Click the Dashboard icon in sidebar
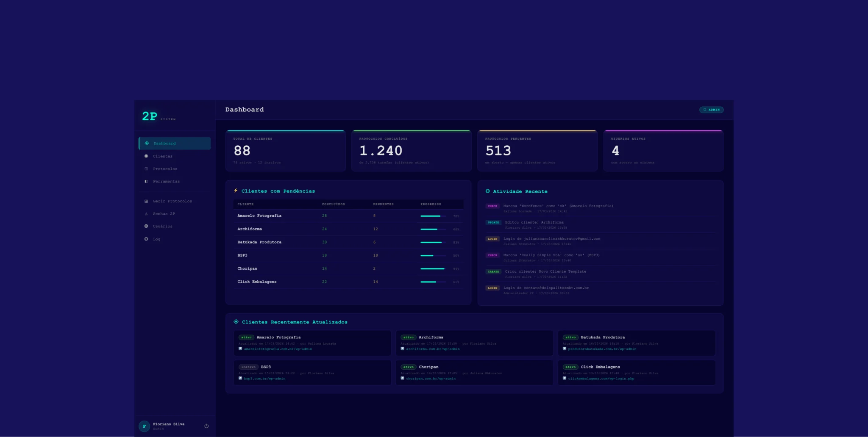Image resolution: width=868 pixels, height=437 pixels. (147, 143)
